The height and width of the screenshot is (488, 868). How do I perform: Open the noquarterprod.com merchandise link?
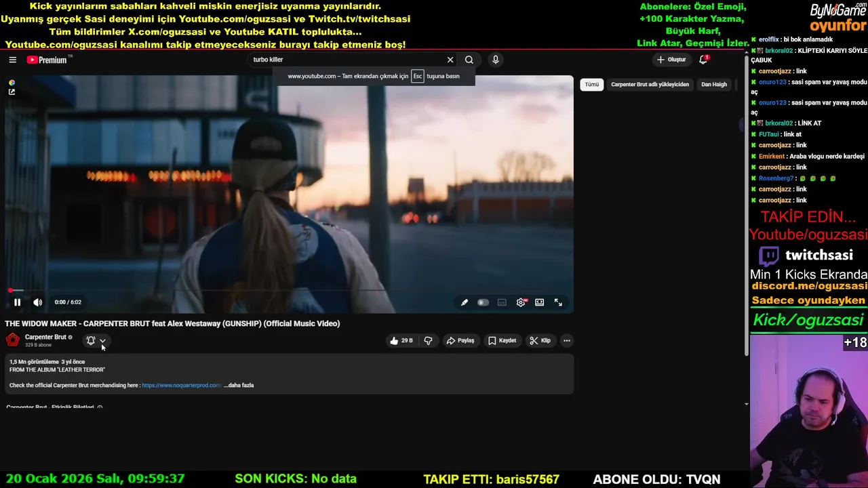click(182, 385)
